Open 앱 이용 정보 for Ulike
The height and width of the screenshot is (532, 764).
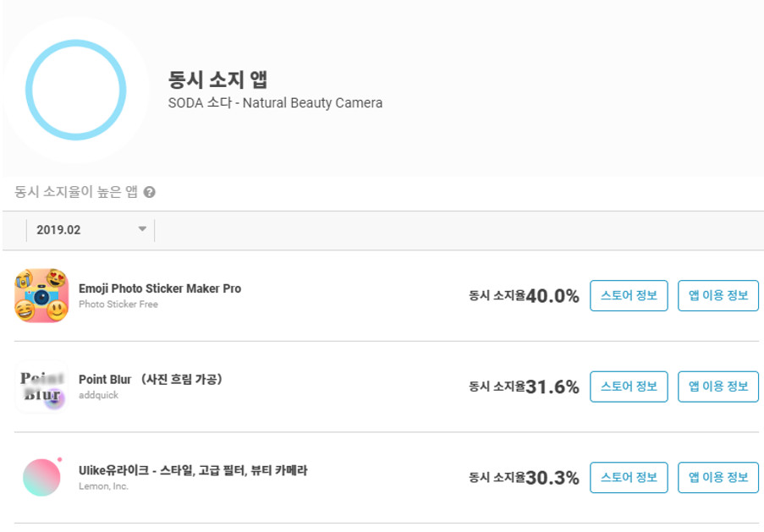pos(718,477)
